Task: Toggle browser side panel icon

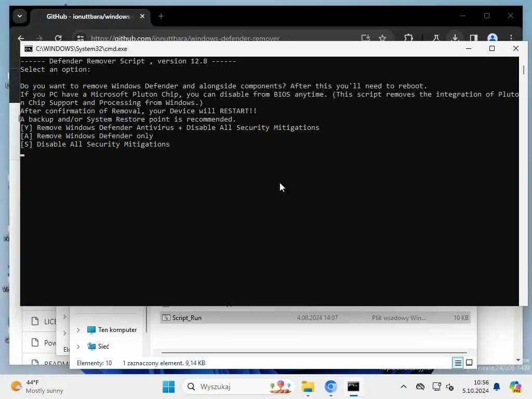Action: point(474,38)
